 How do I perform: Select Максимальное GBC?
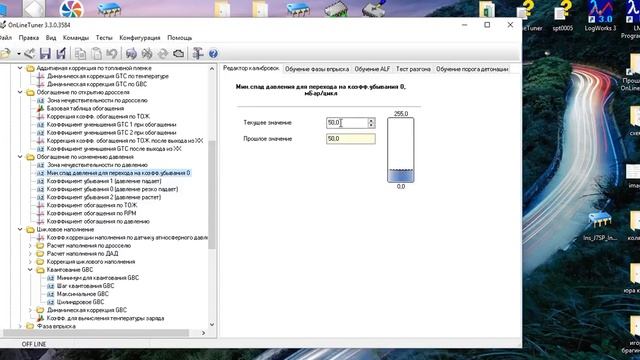(x=82, y=294)
